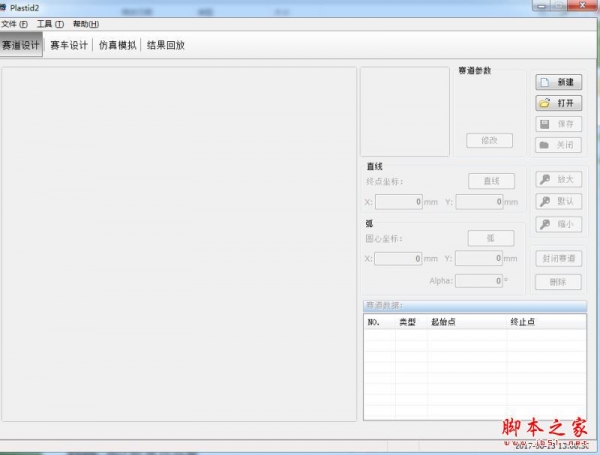Maximize the Plastid2 window
Viewport: 600px width, 455px height.
click(559, 6)
